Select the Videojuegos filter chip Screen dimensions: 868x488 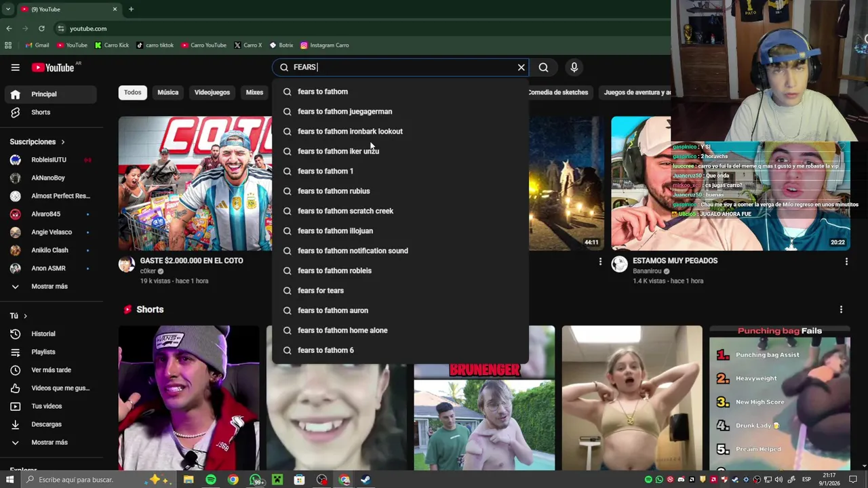pyautogui.click(x=212, y=92)
